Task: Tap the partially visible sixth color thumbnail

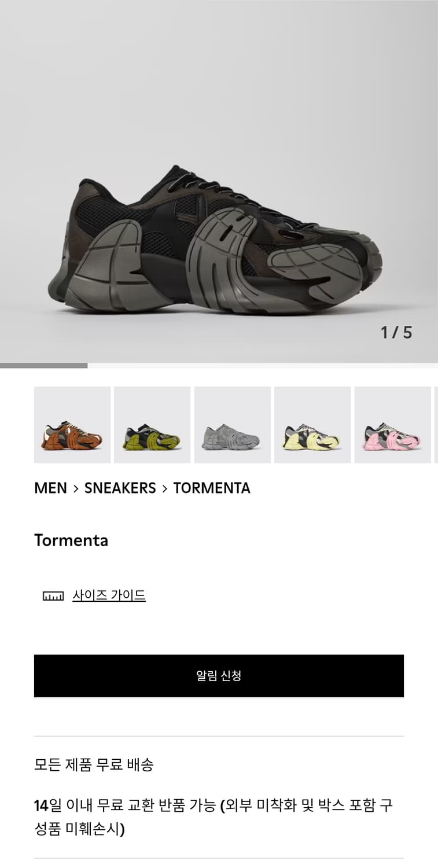Action: (x=436, y=425)
